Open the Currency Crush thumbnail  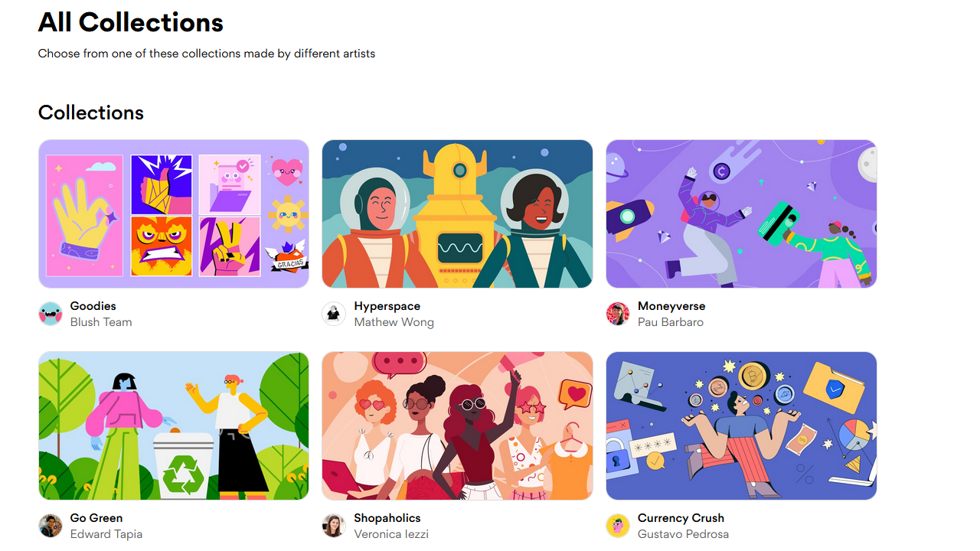741,425
